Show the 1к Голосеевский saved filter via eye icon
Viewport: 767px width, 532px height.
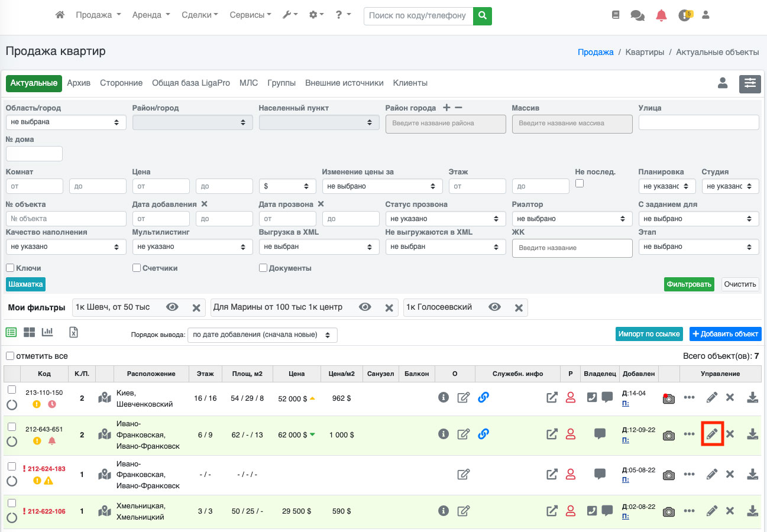pyautogui.click(x=494, y=307)
